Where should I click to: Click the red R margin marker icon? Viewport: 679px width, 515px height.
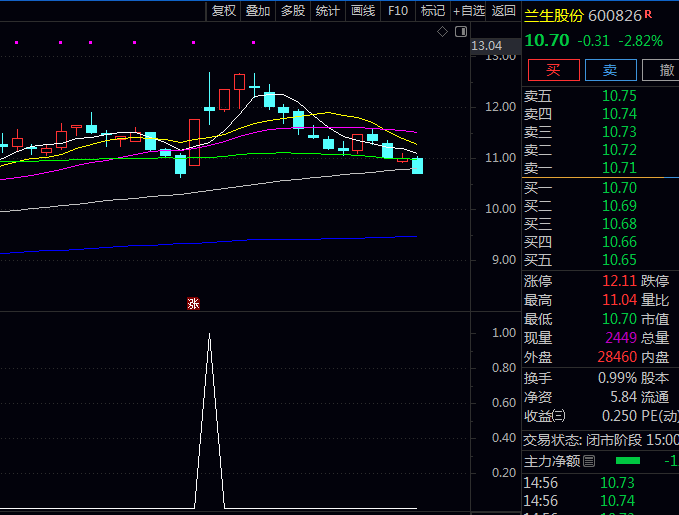[x=648, y=14]
